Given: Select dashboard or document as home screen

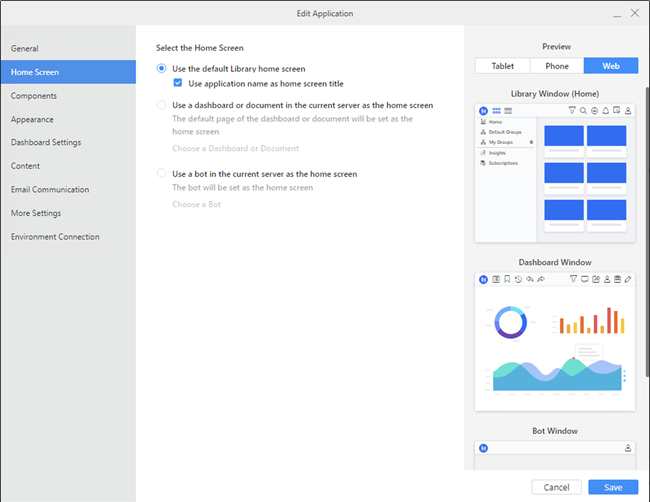Looking at the screenshot, I should click(162, 104).
